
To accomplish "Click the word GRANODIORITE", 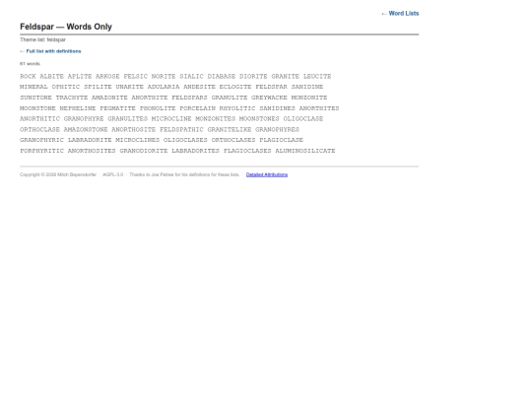I will point(144,151).
